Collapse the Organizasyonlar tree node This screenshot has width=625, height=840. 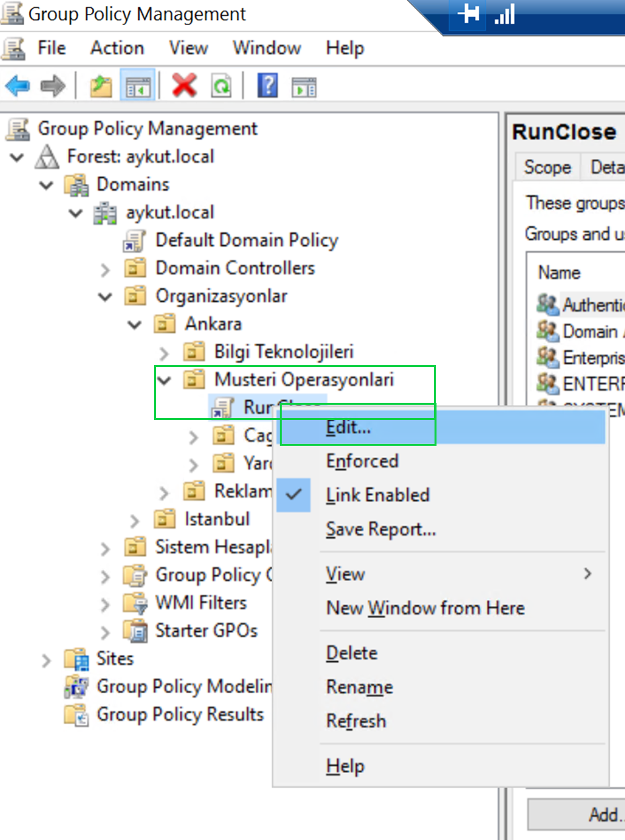(105, 296)
